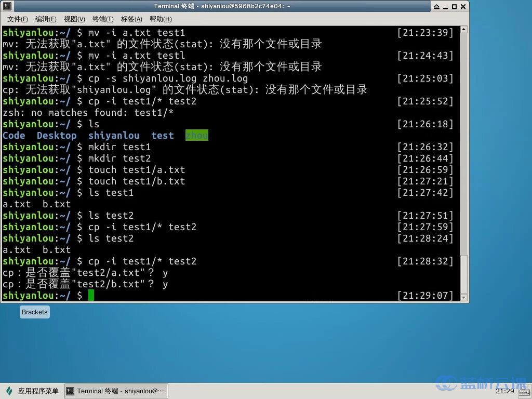Click the highlighted zhou entry in ls output
The image size is (532, 399).
pos(196,135)
